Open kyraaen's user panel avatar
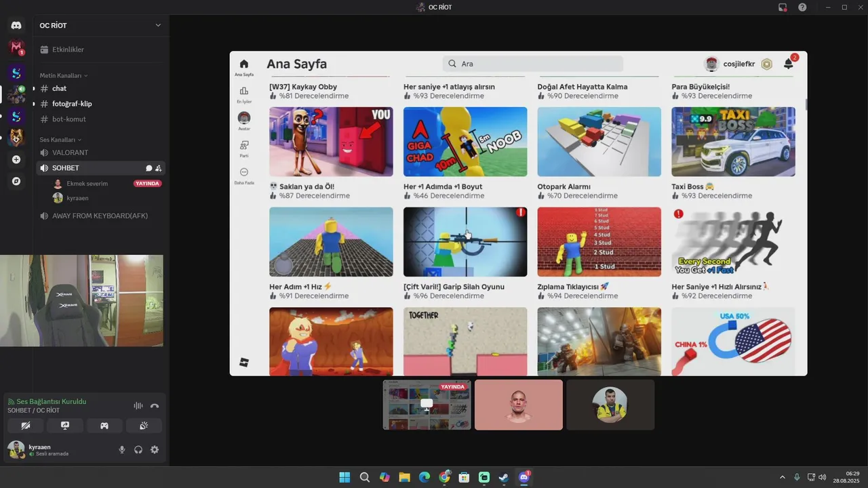The image size is (868, 488). pos(16,449)
